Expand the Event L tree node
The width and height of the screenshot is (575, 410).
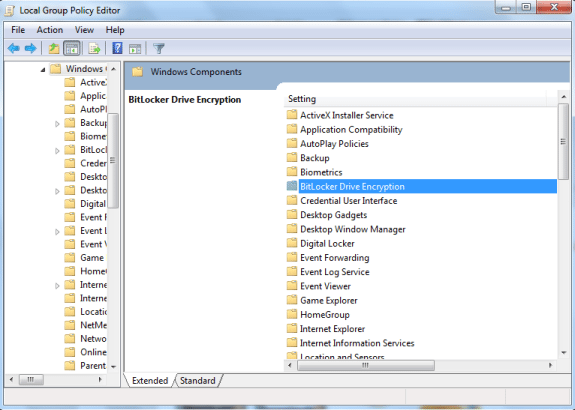[57, 232]
